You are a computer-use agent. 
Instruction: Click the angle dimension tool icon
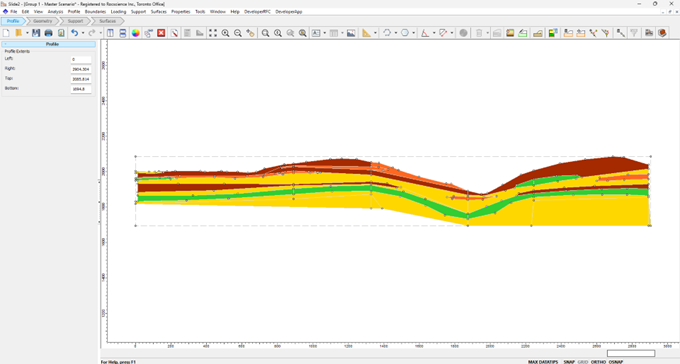[425, 33]
